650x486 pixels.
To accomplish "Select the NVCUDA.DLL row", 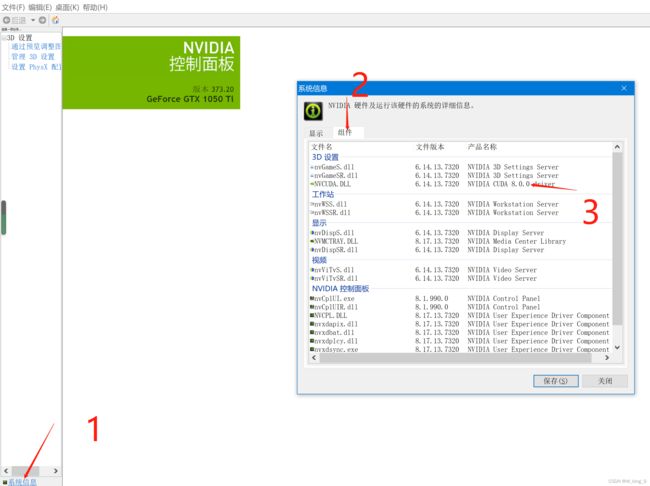I will tap(461, 184).
